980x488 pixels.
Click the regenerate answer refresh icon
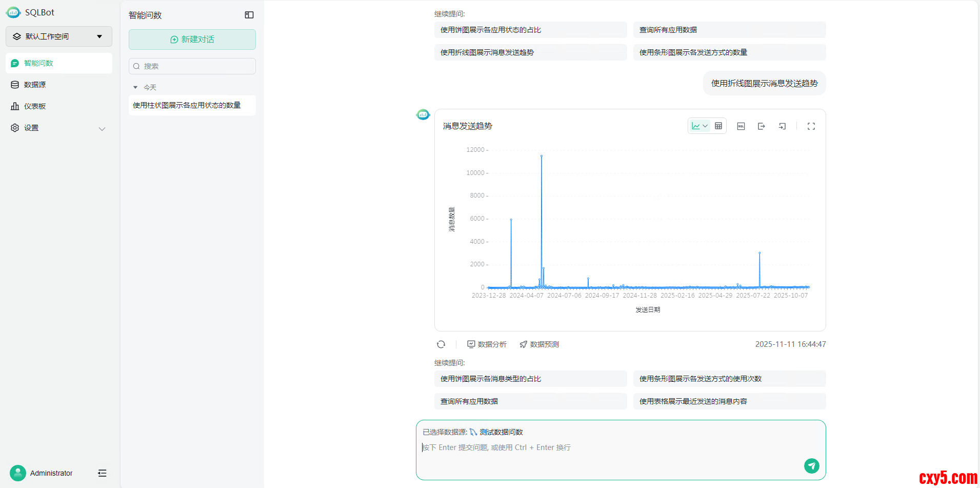[441, 344]
